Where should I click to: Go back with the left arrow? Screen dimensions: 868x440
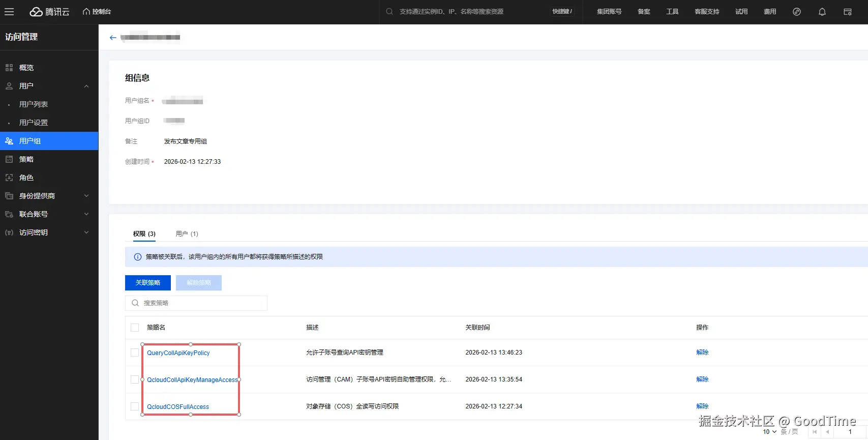coord(113,38)
